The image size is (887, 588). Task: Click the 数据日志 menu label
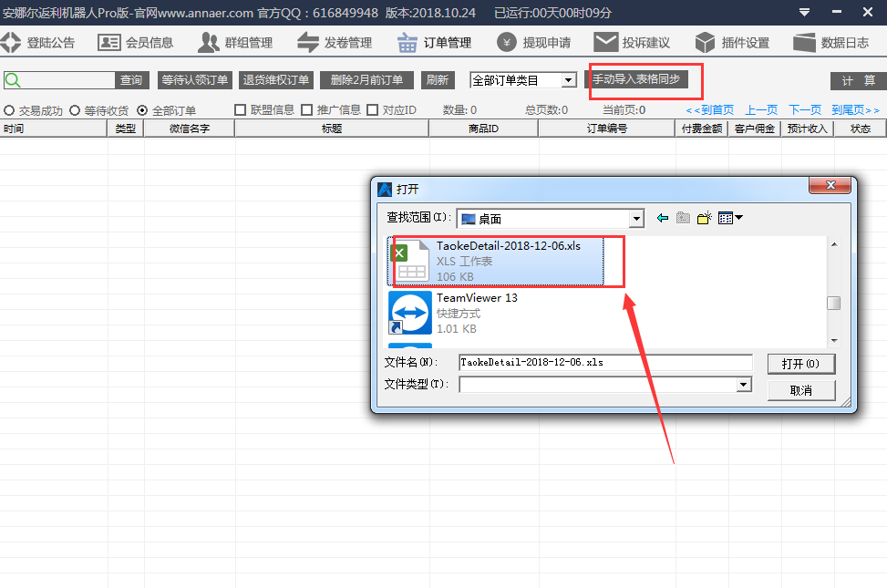pos(845,43)
